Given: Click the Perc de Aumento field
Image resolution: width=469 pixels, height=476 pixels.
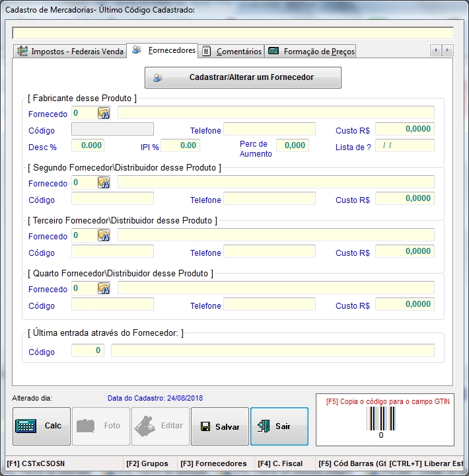Looking at the screenshot, I should point(292,145).
